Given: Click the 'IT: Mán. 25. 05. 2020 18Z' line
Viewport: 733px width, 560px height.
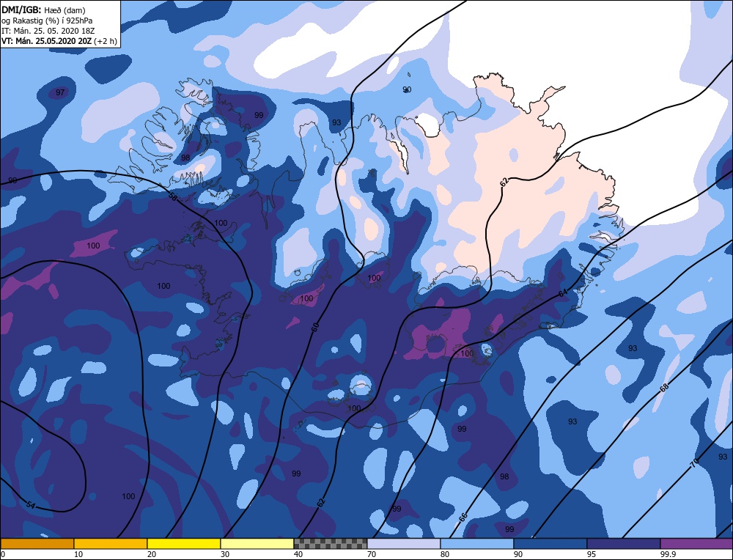Looking at the screenshot, I should click(47, 30).
